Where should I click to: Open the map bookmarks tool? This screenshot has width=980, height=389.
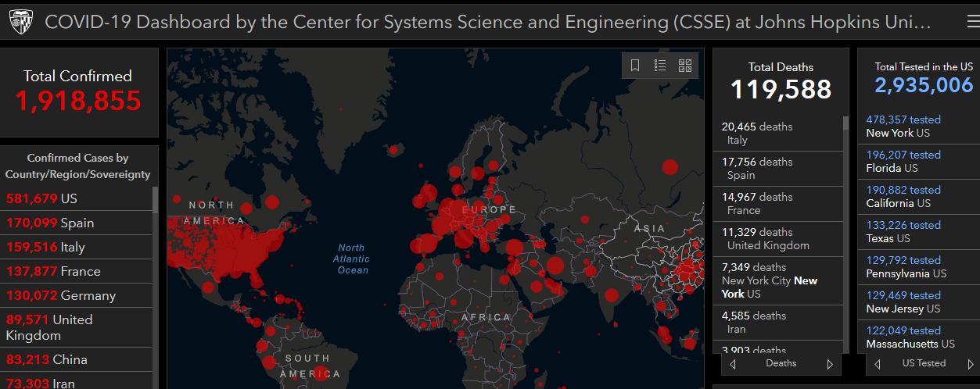(x=635, y=66)
